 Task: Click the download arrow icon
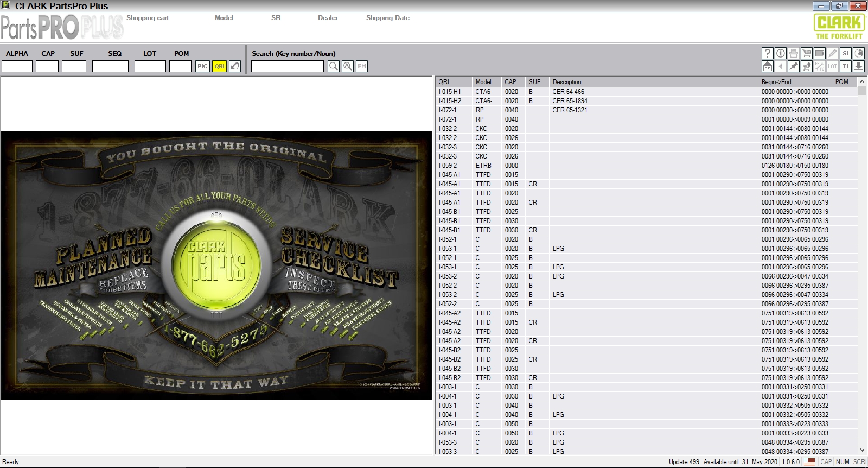[858, 66]
